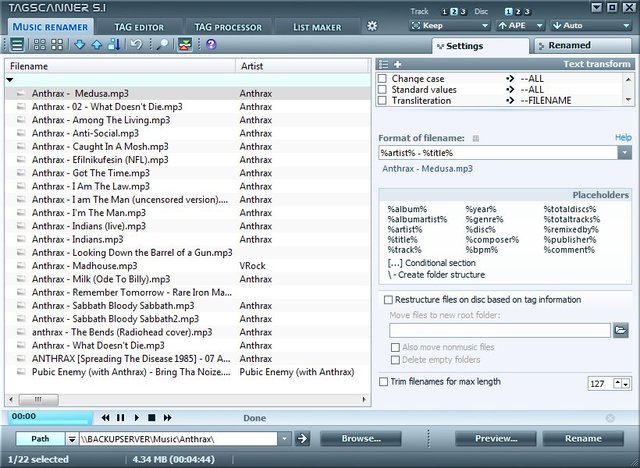Select Track number format 1
Screen dimensions: 640x468
tap(444, 11)
